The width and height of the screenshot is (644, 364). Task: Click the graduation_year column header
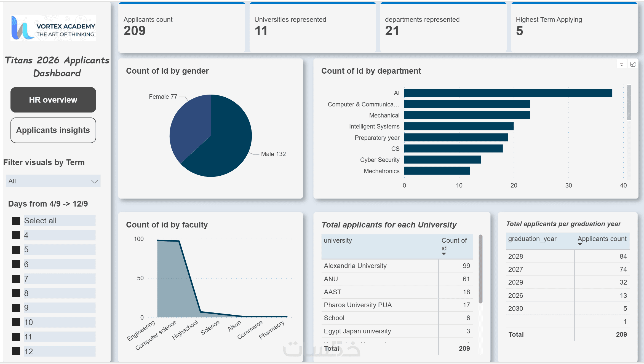532,239
